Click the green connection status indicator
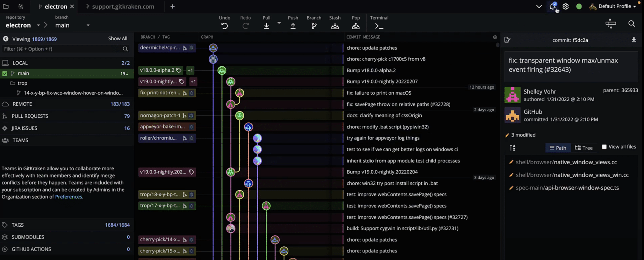Viewport: 644px width, 260px height. pos(579,6)
